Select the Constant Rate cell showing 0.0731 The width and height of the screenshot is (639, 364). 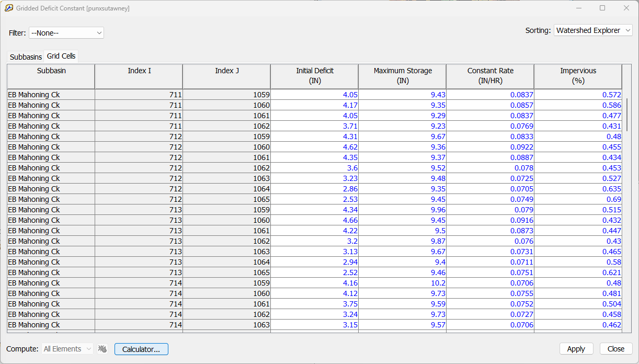[x=490, y=252]
